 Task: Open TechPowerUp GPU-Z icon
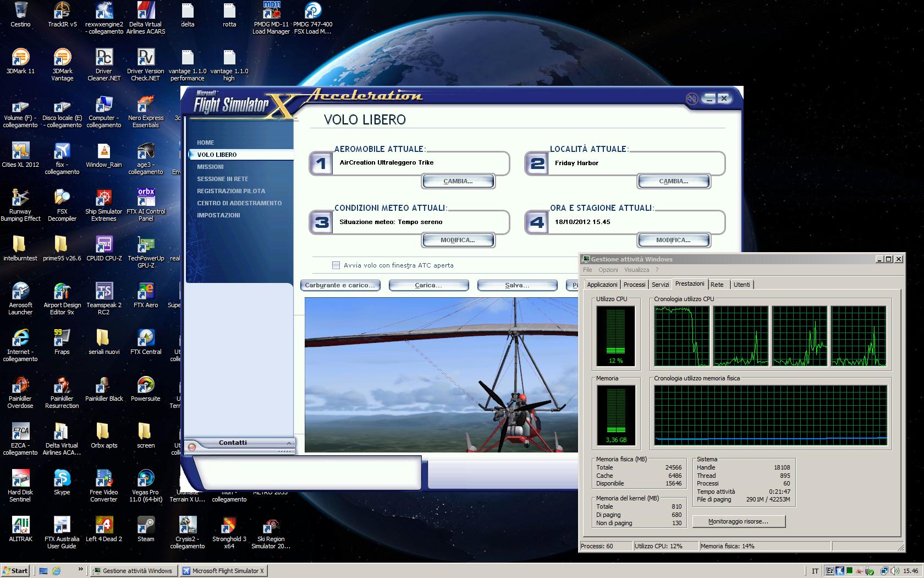coord(146,252)
